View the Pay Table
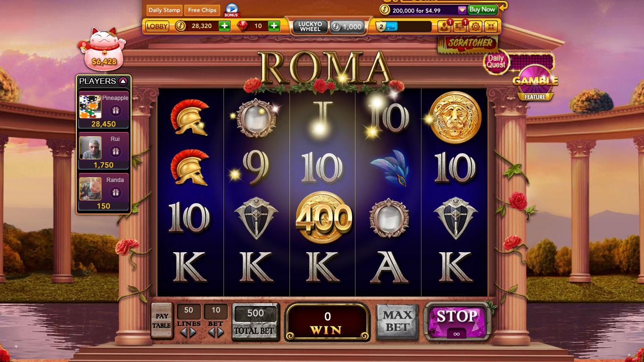 point(162,321)
